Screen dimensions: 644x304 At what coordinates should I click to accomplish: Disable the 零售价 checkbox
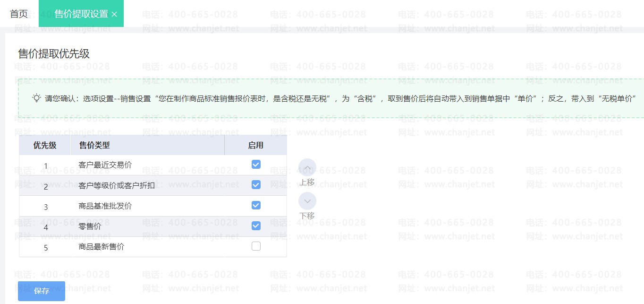pyautogui.click(x=256, y=226)
